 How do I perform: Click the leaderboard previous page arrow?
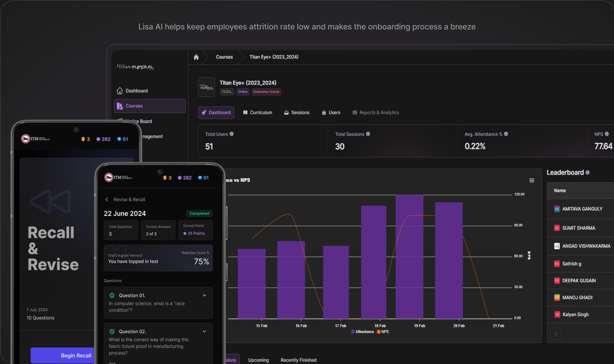click(x=556, y=334)
